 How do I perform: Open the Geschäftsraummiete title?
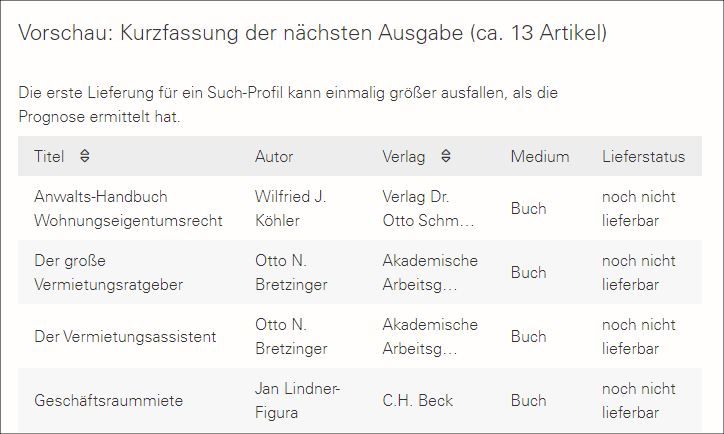(x=109, y=400)
